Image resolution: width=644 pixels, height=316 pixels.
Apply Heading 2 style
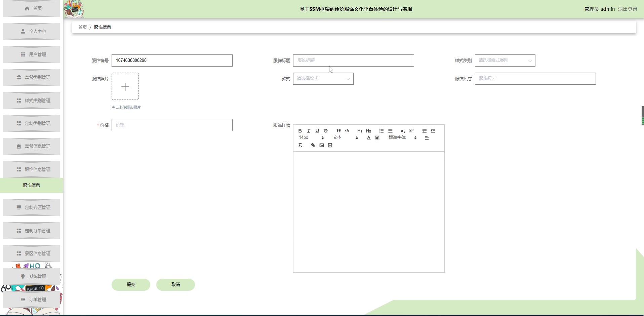(x=368, y=131)
